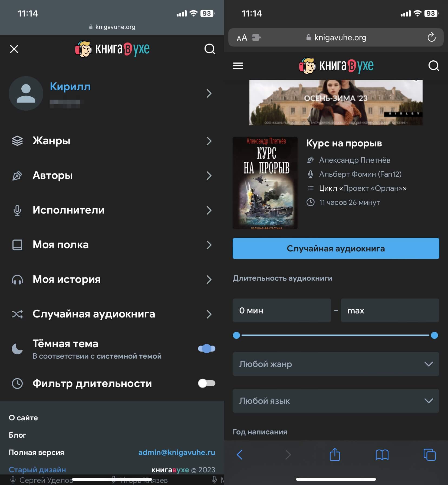The height and width of the screenshot is (485, 448).
Task: Tap the page reload icon
Action: point(431,37)
